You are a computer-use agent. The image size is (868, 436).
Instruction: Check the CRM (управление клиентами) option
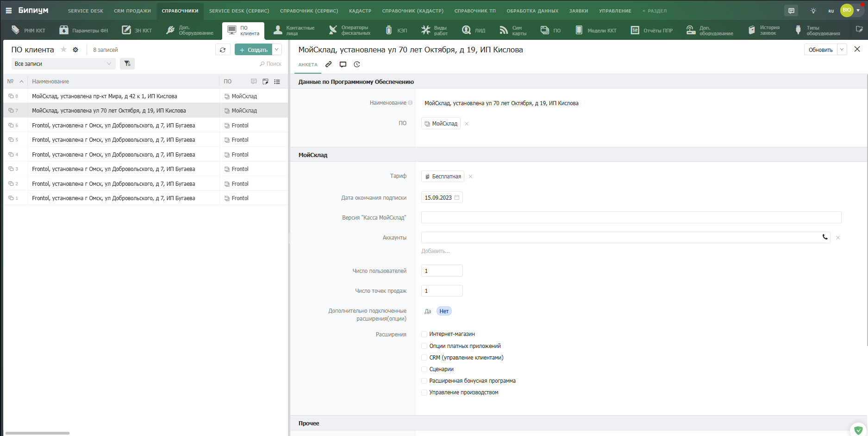point(424,357)
